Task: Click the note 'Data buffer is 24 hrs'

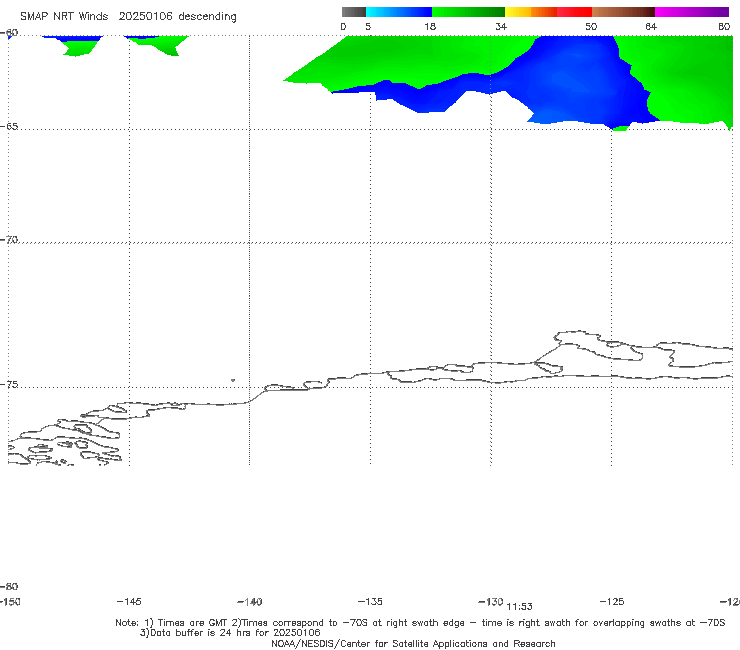Action: (x=203, y=633)
